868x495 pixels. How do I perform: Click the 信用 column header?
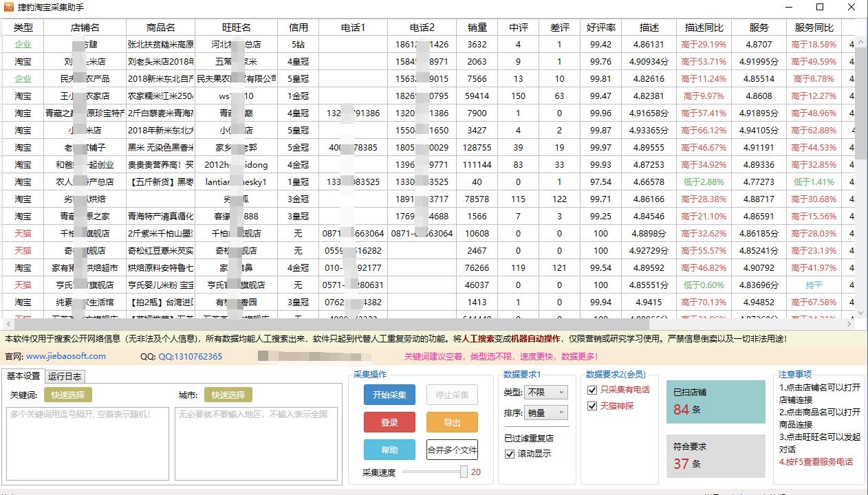click(299, 27)
